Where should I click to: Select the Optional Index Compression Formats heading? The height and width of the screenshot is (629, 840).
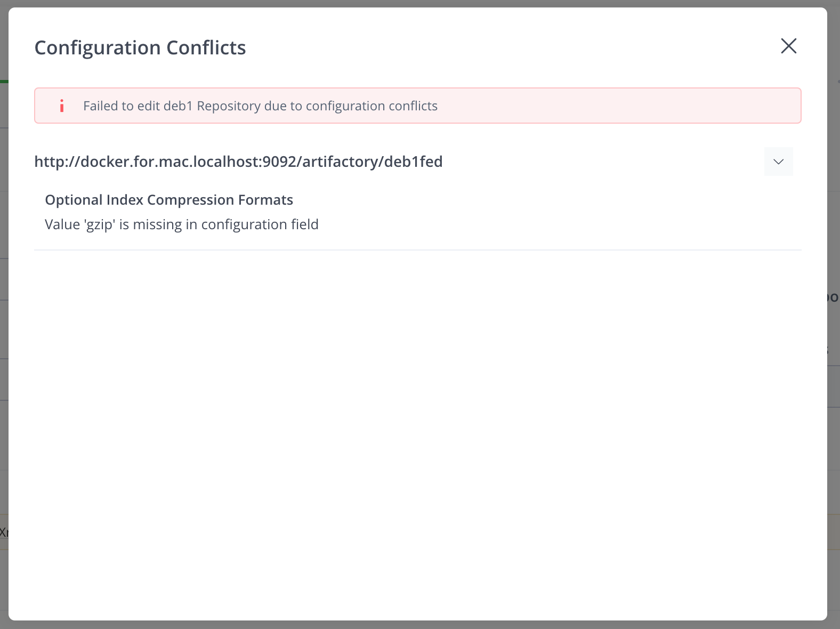tap(169, 200)
